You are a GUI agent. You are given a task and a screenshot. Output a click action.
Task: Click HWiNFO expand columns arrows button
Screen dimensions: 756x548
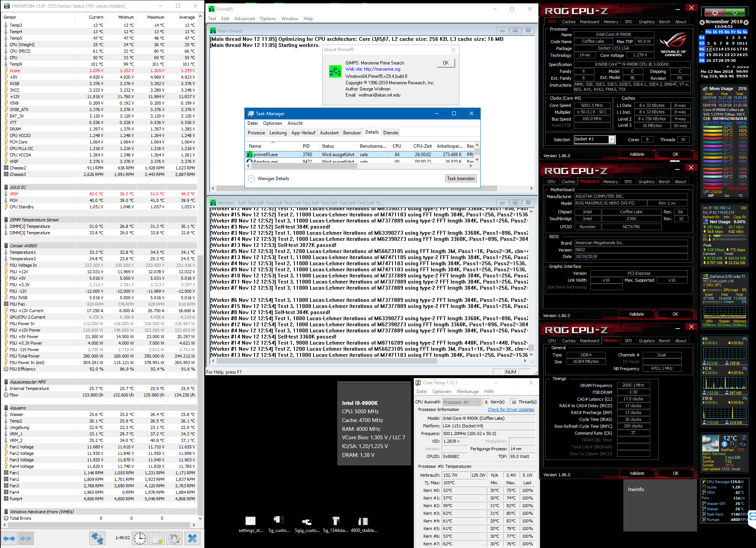[9, 538]
